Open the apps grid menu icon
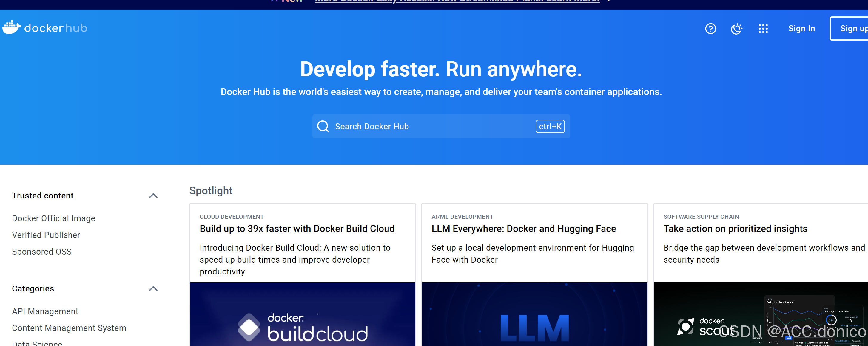The image size is (868, 346). click(x=763, y=29)
